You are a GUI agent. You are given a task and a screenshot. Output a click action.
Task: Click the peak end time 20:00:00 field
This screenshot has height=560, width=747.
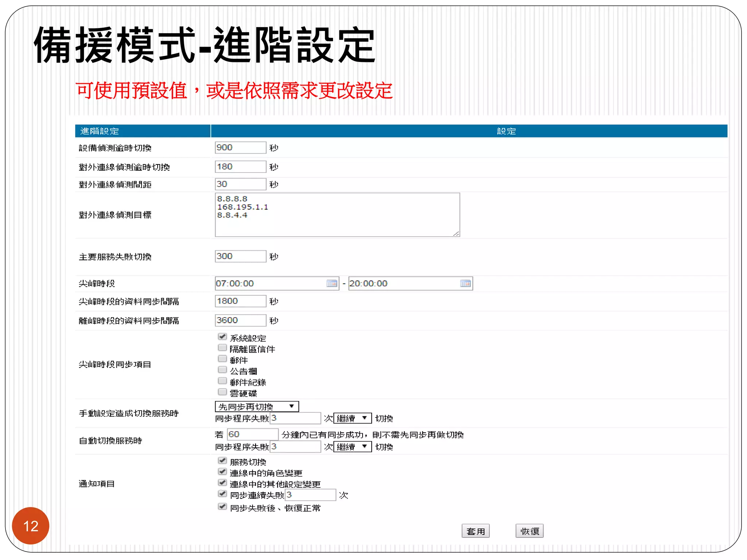[x=411, y=283]
